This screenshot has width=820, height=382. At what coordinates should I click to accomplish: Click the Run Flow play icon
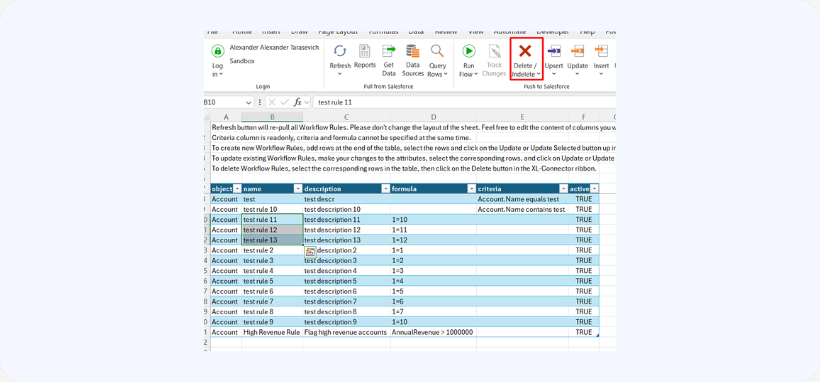tap(469, 51)
